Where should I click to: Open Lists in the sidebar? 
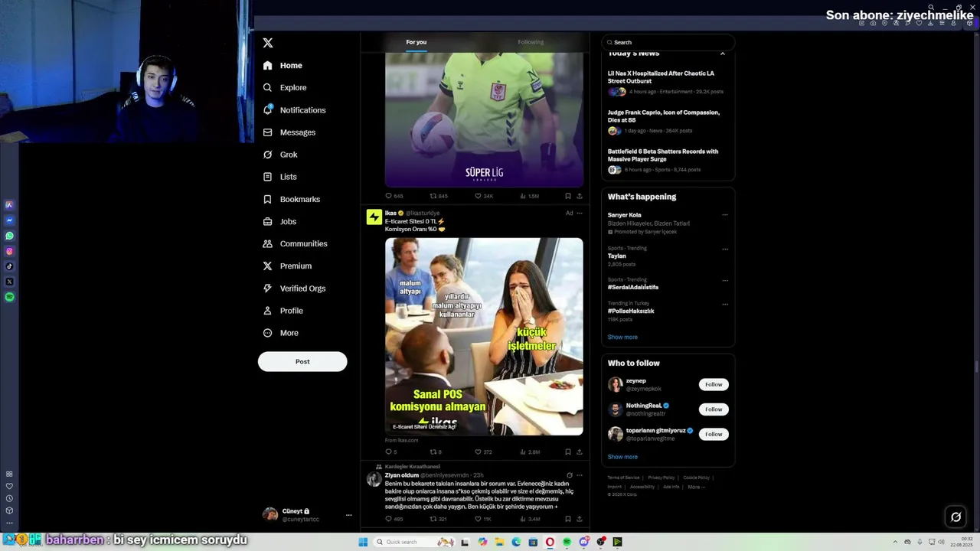tap(279, 177)
